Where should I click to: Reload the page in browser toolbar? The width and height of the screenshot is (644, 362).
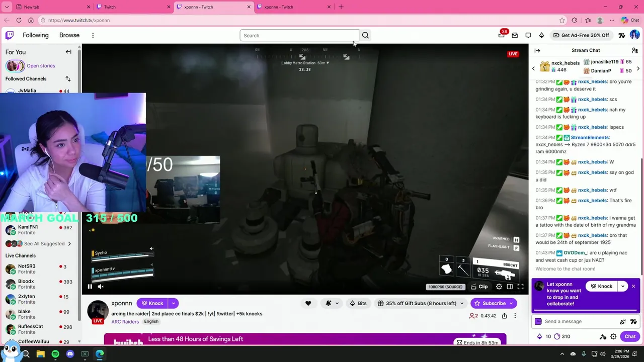tap(19, 20)
